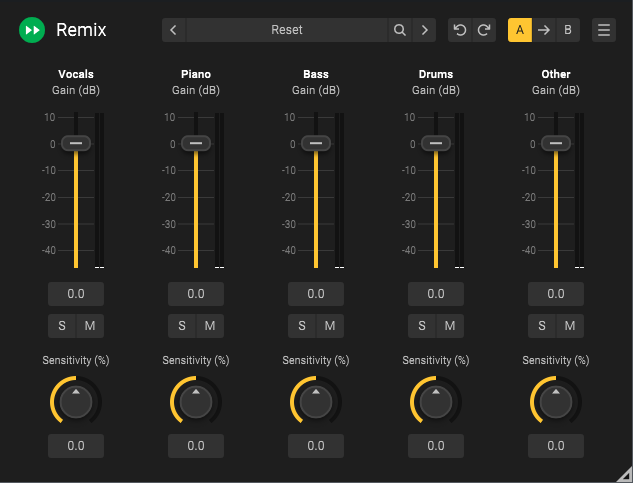Solo the Other stem
Viewport: 633px width, 483px height.
click(x=542, y=326)
